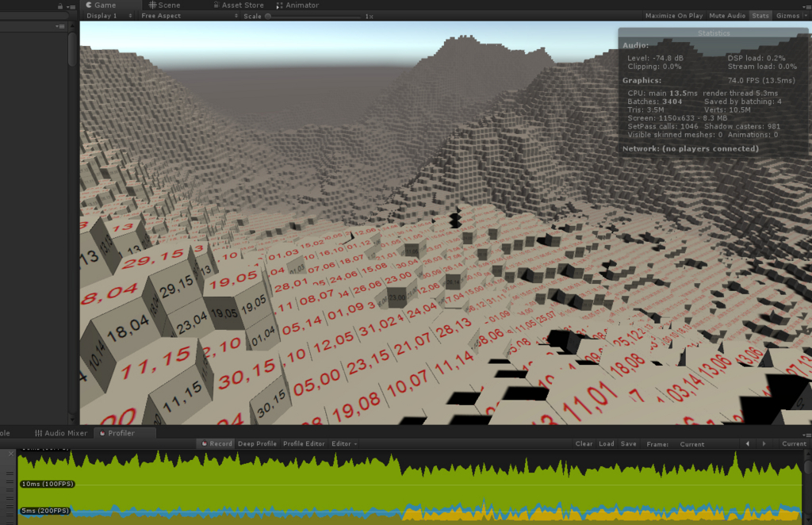This screenshot has width=812, height=525.
Task: Click the Batches: 3404 statistic
Action: [x=654, y=102]
